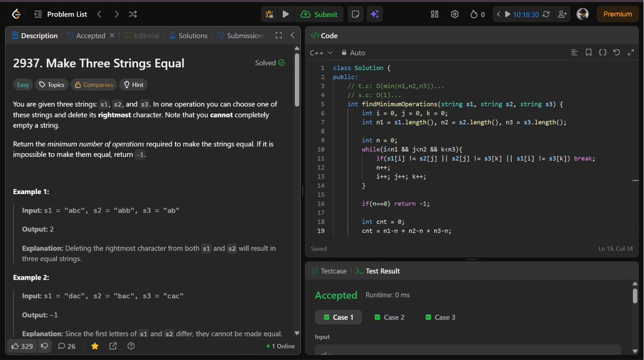This screenshot has height=360, width=644.
Task: Reset the timer with the refresh icon
Action: tap(546, 14)
